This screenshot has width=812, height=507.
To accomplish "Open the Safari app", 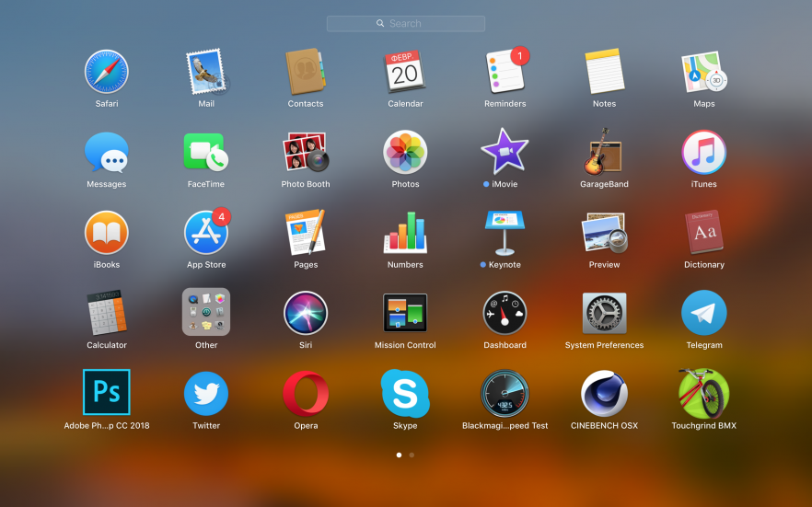I will (x=107, y=72).
